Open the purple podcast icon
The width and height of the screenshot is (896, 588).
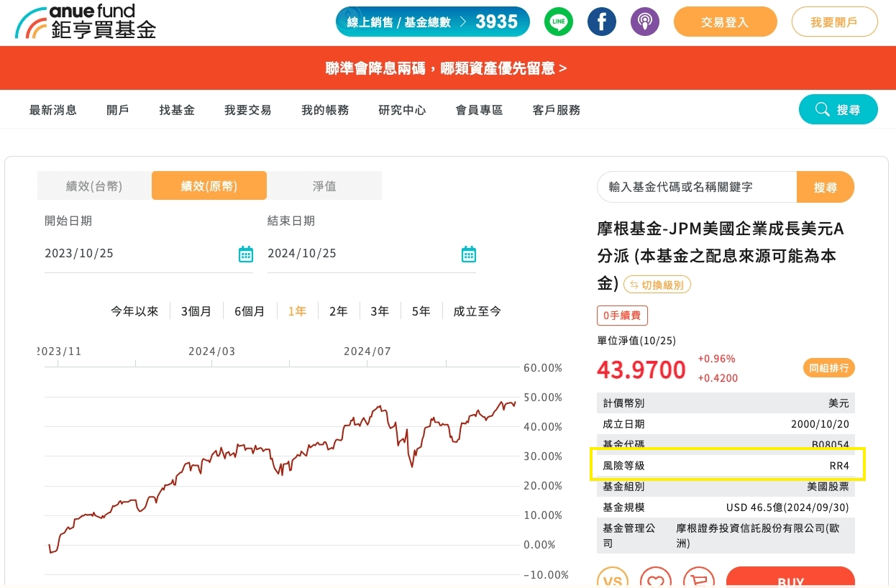click(x=645, y=22)
